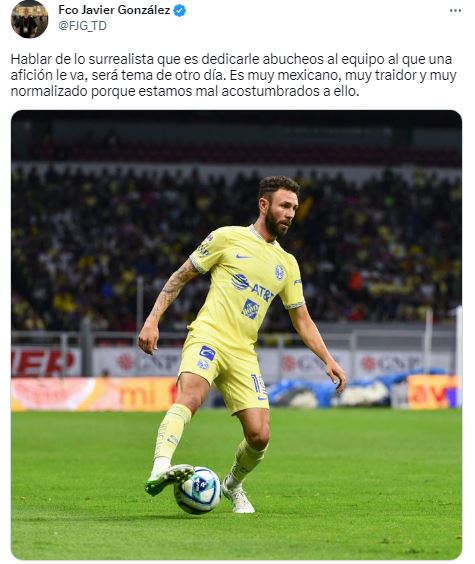The width and height of the screenshot is (475, 564).
Task: Click the Nike swoosh on the jersey chest
Action: pyautogui.click(x=243, y=256)
